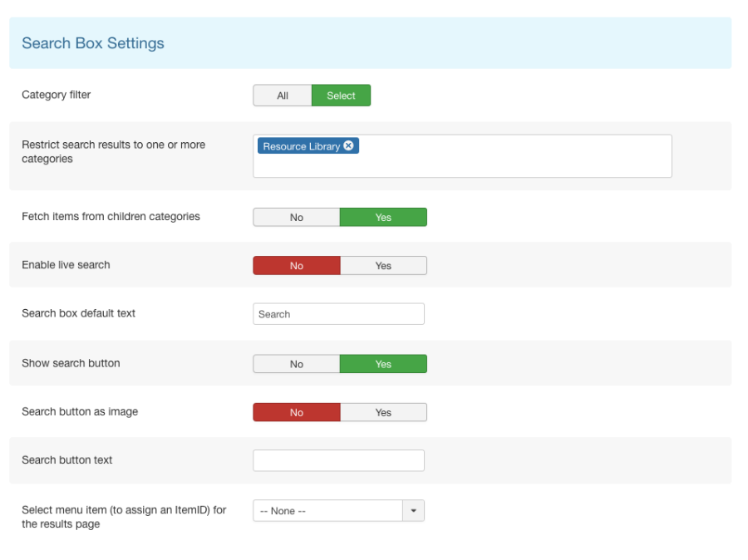Image resolution: width=748 pixels, height=560 pixels.
Task: Click the Resource Library tag label
Action: tap(302, 146)
